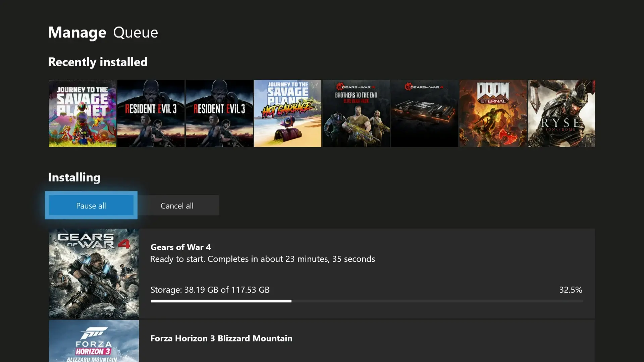Viewport: 644px width, 362px height.
Task: Click the Forza Horizon 3 Blizzard Mountain cover art
Action: 94,341
